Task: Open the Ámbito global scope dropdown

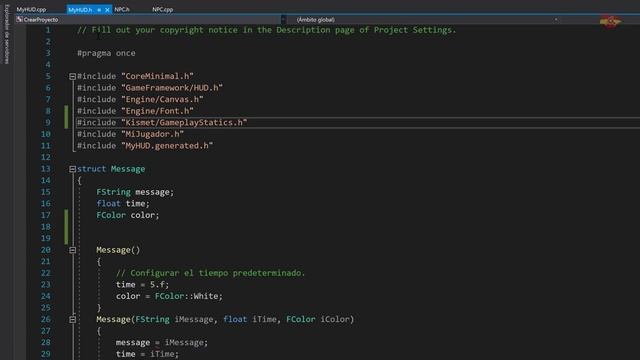Action: click(x=424, y=20)
